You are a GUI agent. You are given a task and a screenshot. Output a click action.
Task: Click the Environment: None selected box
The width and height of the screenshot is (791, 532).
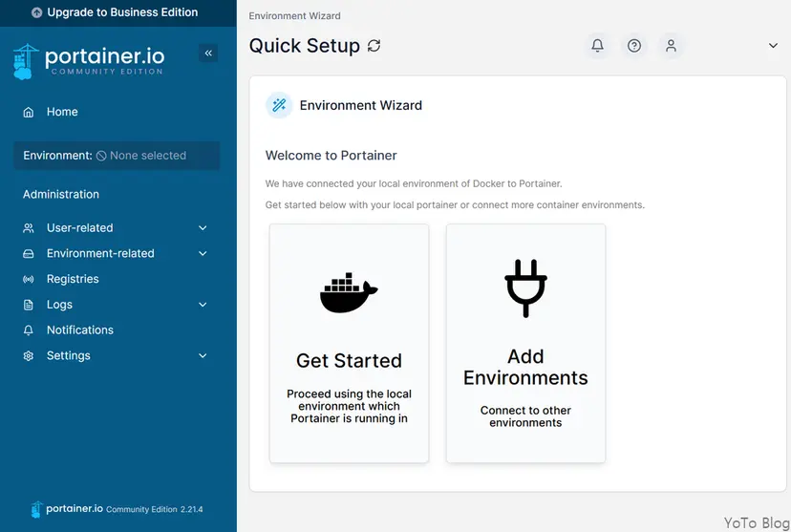tap(117, 156)
